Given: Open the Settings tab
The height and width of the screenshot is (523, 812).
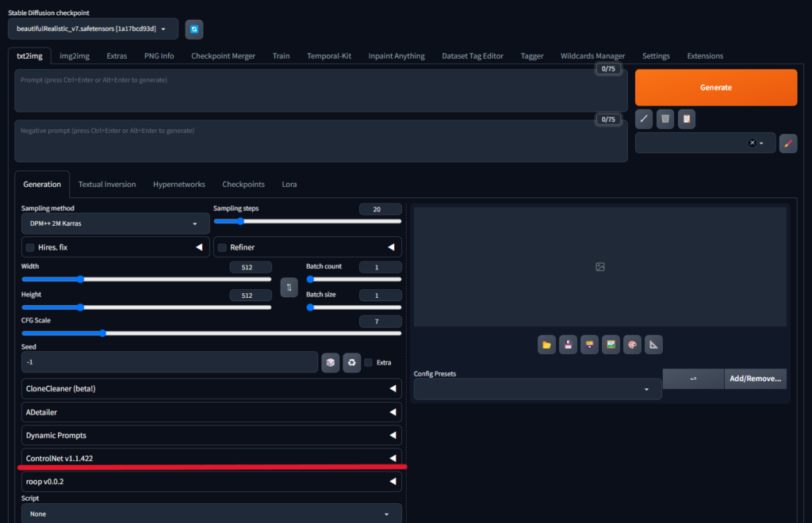Looking at the screenshot, I should pyautogui.click(x=656, y=56).
